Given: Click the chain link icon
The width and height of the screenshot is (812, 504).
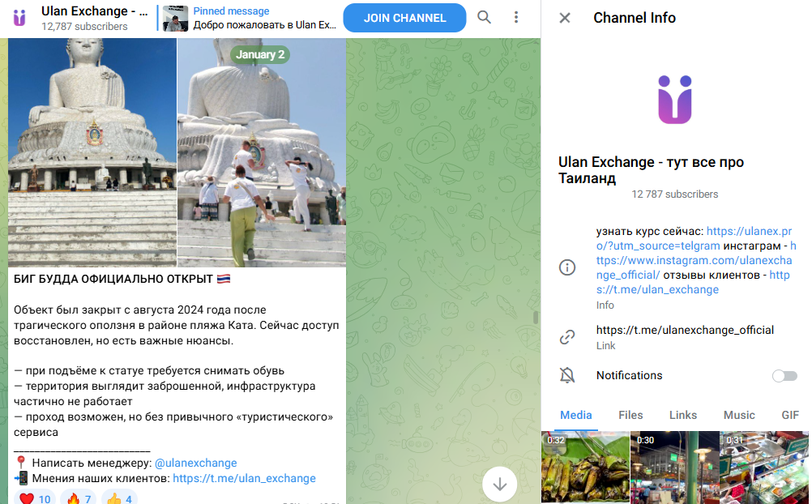Looking at the screenshot, I should click(567, 337).
